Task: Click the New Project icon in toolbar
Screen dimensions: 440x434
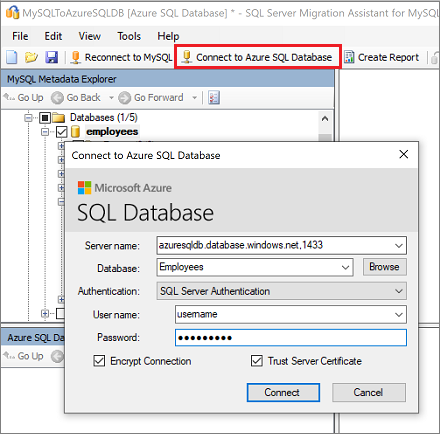Action: (x=12, y=57)
